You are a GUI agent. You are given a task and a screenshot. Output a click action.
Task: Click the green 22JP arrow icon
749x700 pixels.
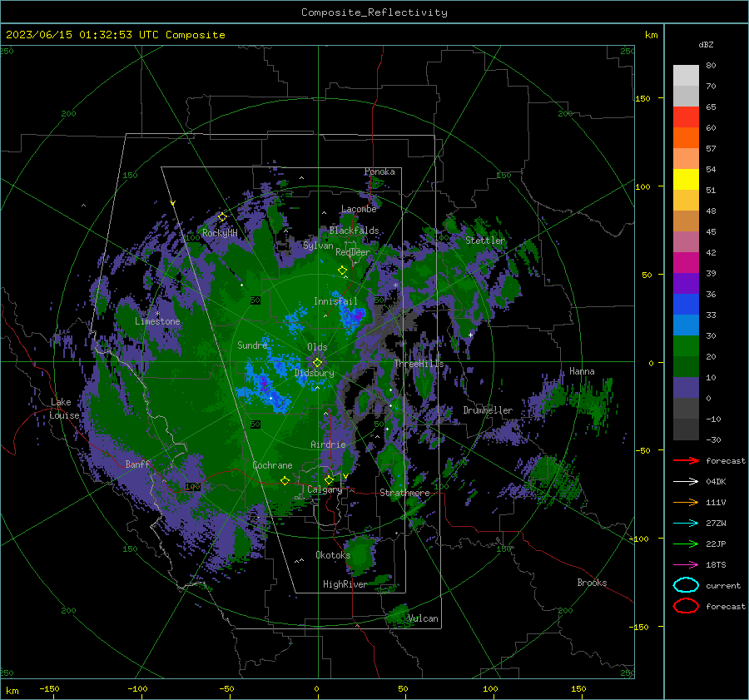pos(686,544)
